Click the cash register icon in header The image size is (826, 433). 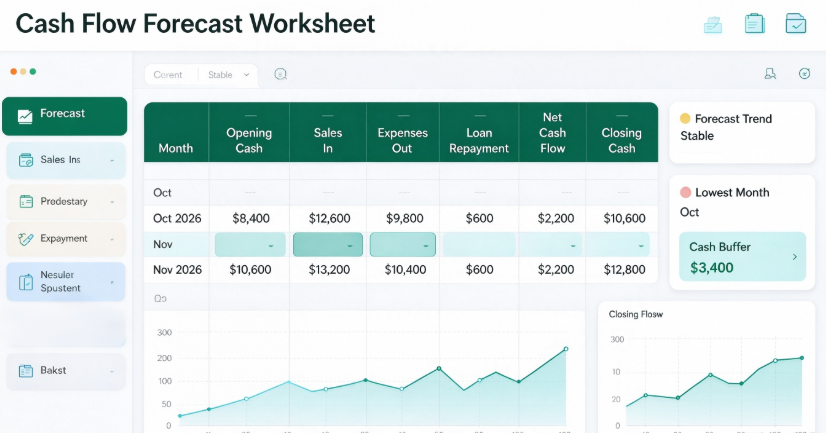[713, 25]
